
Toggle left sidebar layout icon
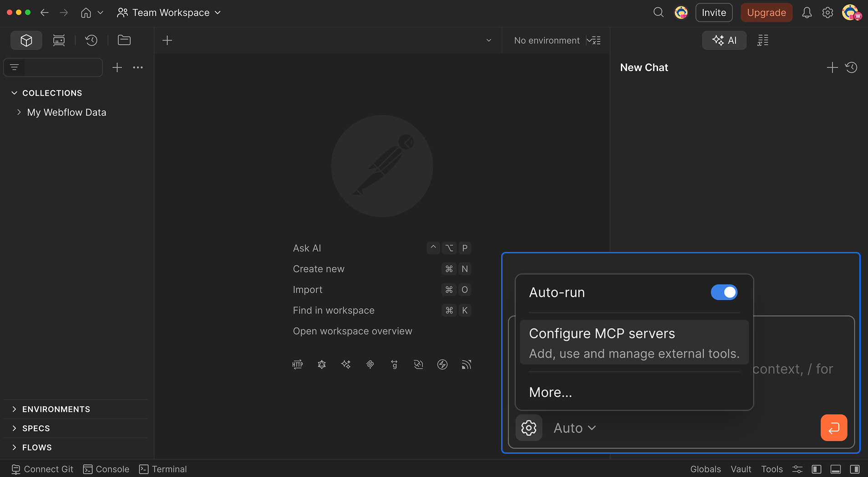[817, 469]
